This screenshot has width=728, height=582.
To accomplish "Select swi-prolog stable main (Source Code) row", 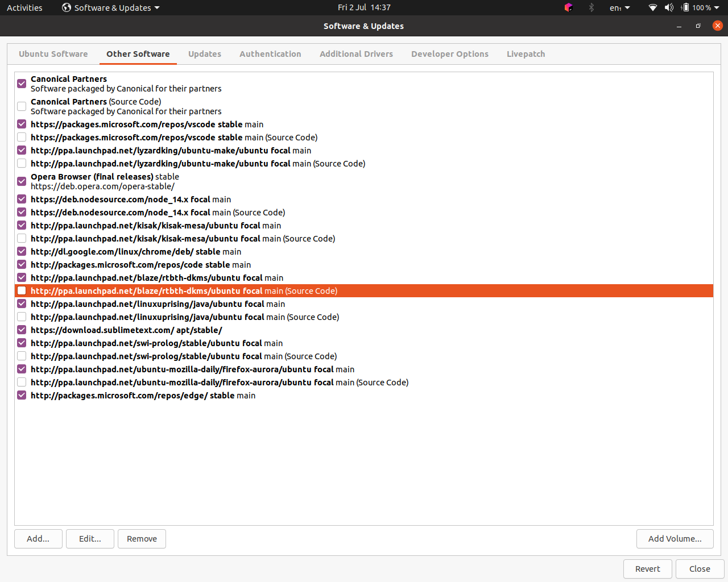I will (x=364, y=356).
